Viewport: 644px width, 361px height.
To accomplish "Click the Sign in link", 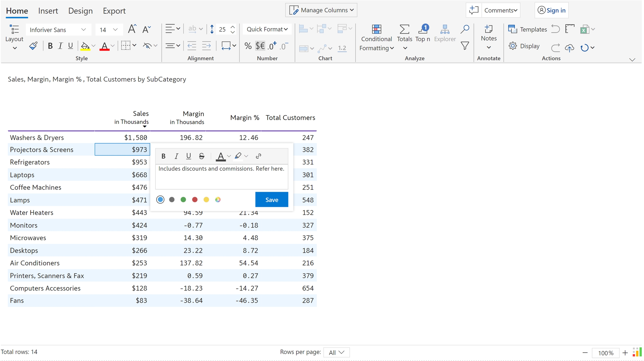I will coord(551,10).
